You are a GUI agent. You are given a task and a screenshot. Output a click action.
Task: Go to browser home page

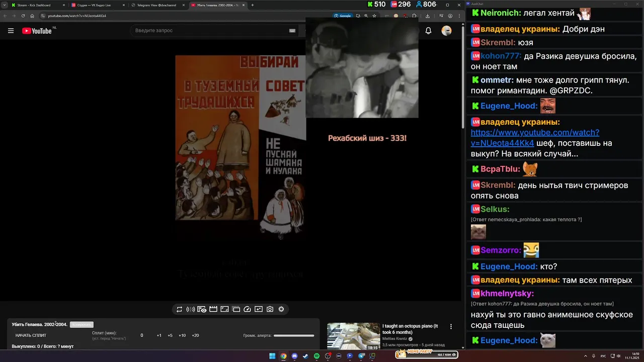(x=32, y=16)
